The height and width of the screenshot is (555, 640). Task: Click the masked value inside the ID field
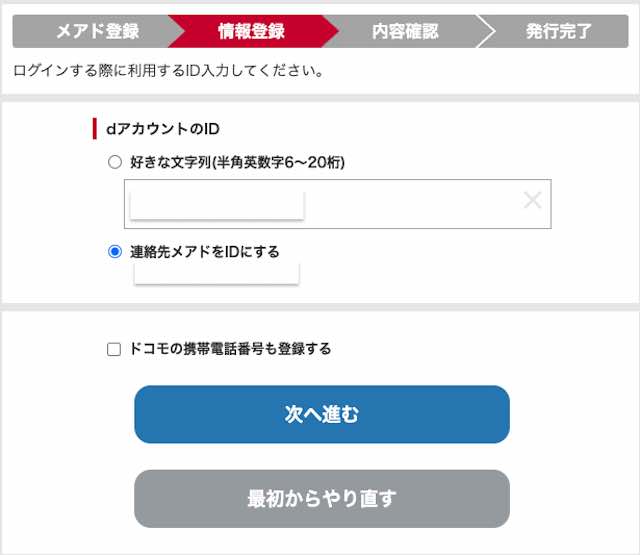217,205
